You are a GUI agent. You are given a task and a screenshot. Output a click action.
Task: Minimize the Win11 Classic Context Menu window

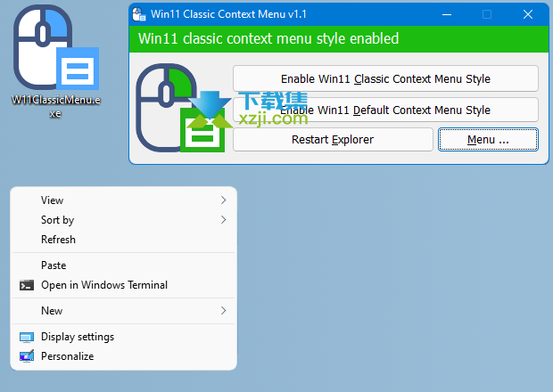[x=447, y=14]
